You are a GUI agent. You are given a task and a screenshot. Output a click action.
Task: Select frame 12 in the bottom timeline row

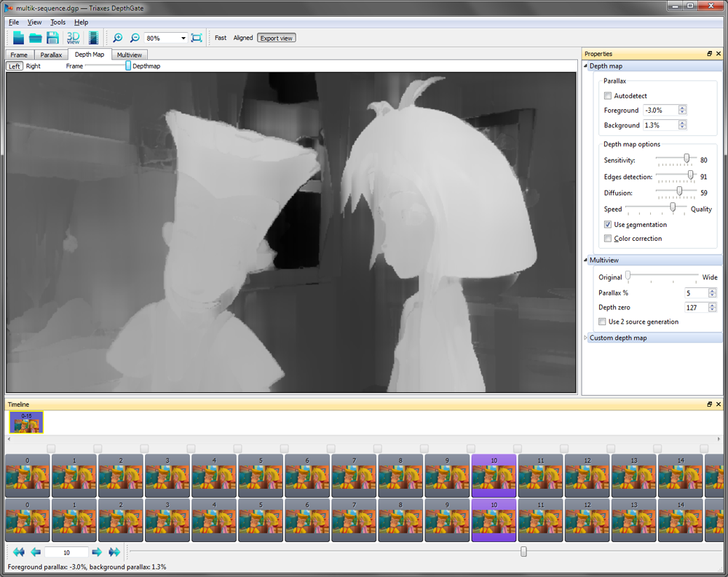(x=587, y=520)
